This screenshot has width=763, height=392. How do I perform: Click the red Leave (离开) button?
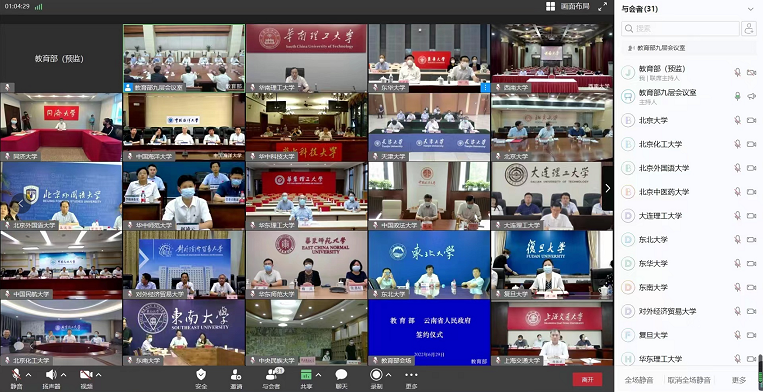click(x=587, y=379)
